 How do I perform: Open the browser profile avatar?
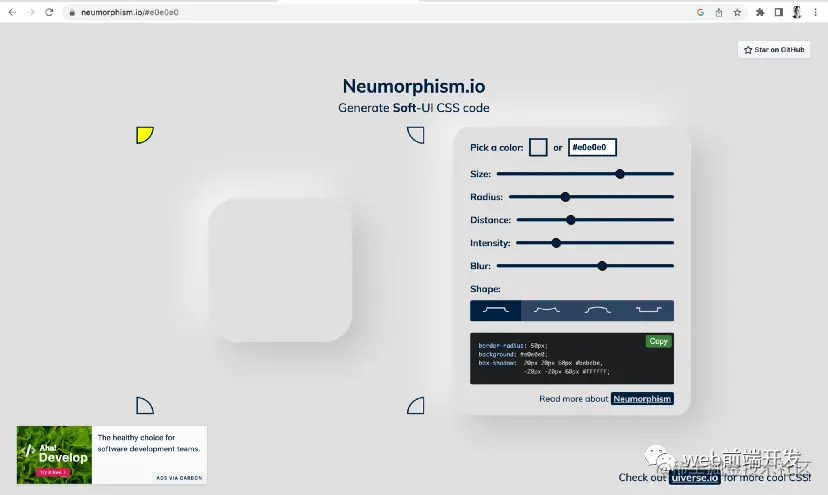797,12
